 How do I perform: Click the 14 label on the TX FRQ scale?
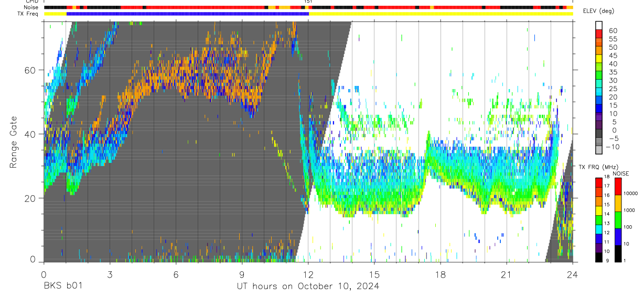[608, 215]
